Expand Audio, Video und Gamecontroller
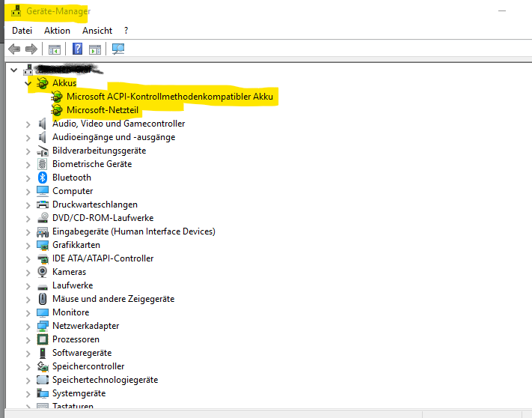This screenshot has height=418, width=532. click(28, 124)
